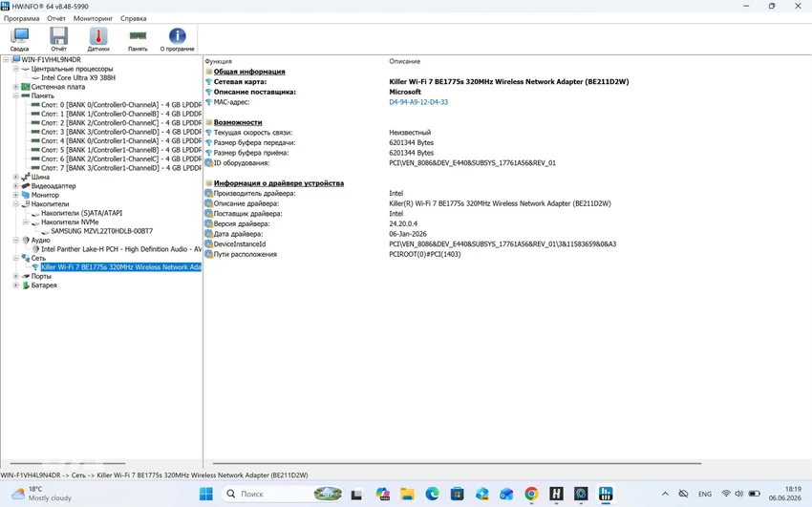812x507 pixels.
Task: Collapse the Аудио tree node
Action: 15,240
